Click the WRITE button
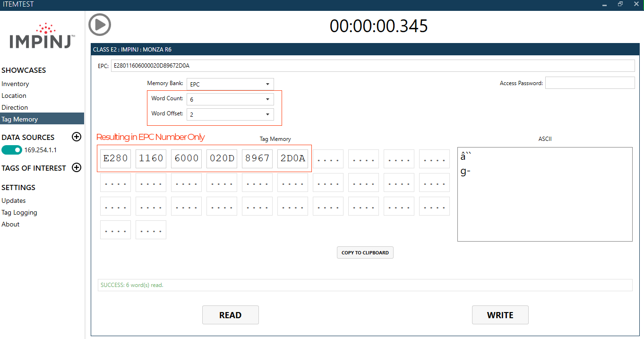This screenshot has width=644, height=339. [500, 315]
